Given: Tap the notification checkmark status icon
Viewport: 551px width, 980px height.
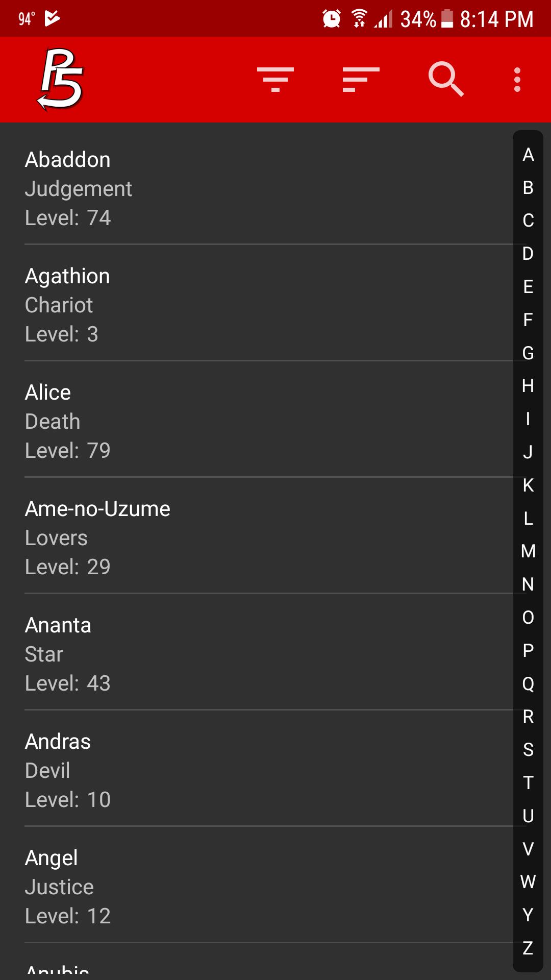Looking at the screenshot, I should click(52, 19).
